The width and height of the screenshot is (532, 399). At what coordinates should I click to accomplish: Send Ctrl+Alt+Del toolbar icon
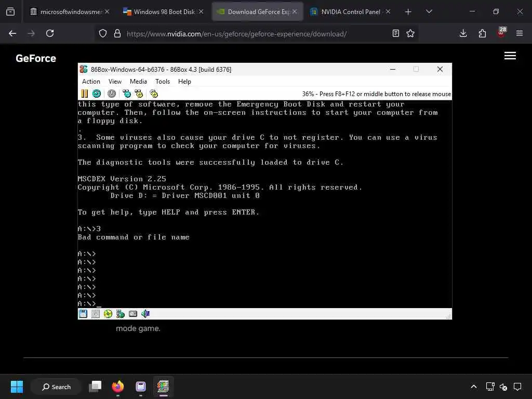coord(127,94)
